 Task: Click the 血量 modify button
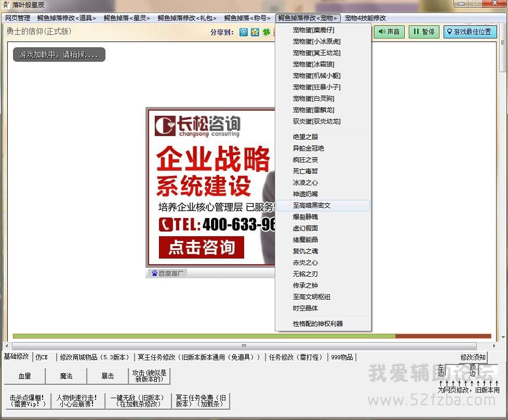(x=25, y=376)
